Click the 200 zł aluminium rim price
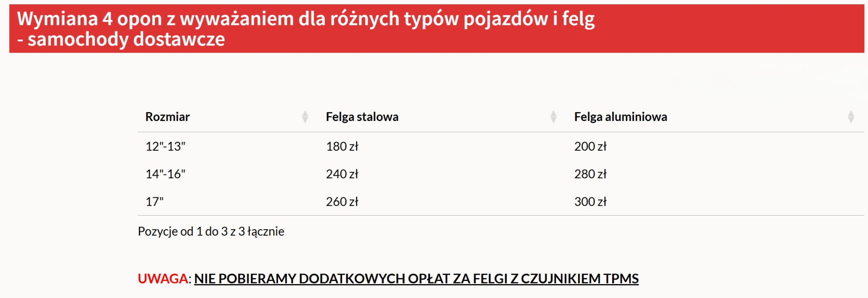The width and height of the screenshot is (868, 298). click(590, 146)
